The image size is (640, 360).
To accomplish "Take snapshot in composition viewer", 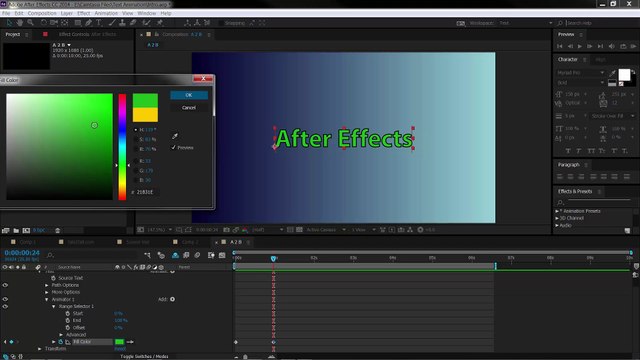I will [x=227, y=230].
